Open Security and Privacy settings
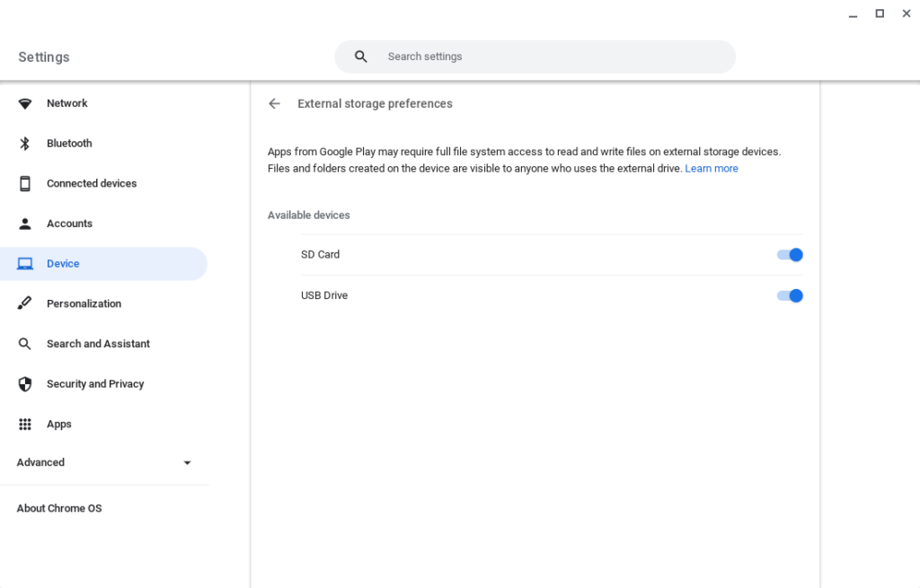920x588 pixels. [x=104, y=384]
